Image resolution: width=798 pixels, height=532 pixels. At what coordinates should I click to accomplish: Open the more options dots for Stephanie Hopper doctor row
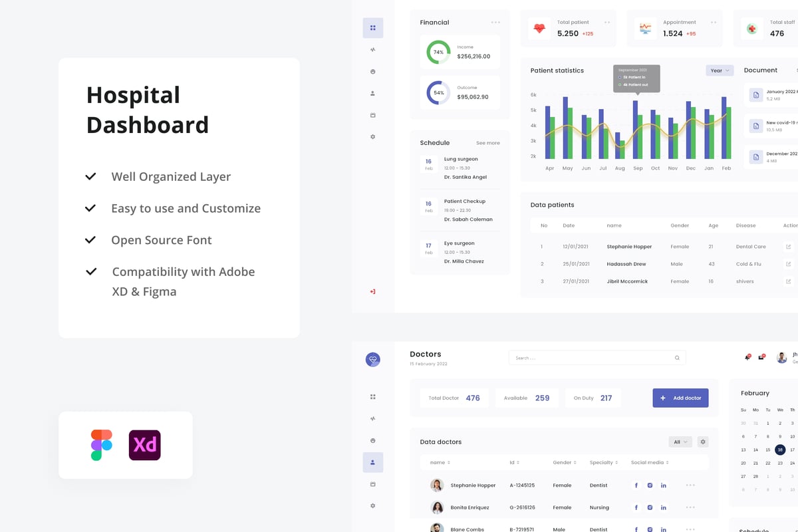(x=690, y=485)
